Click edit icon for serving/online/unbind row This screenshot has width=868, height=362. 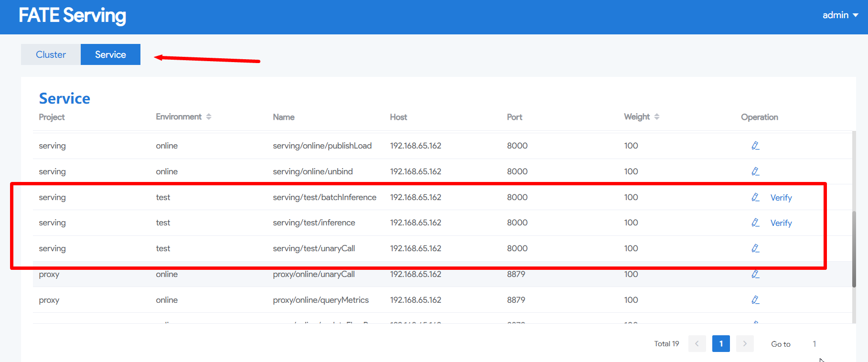coord(755,171)
